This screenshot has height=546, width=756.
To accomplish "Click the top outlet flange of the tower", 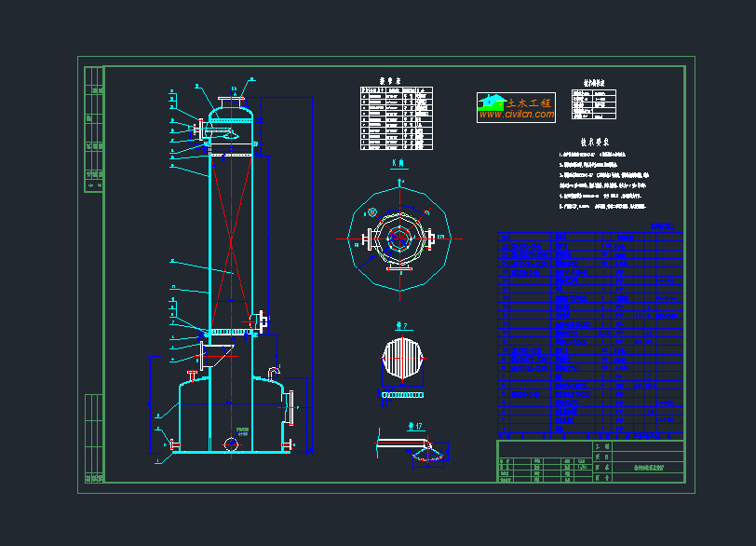I will click(x=232, y=100).
